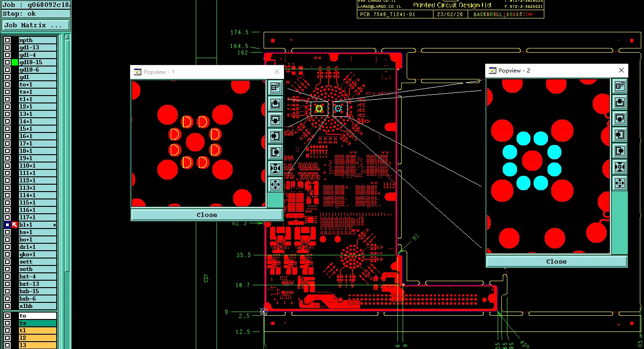Select the l17+1 layer row

(37, 217)
